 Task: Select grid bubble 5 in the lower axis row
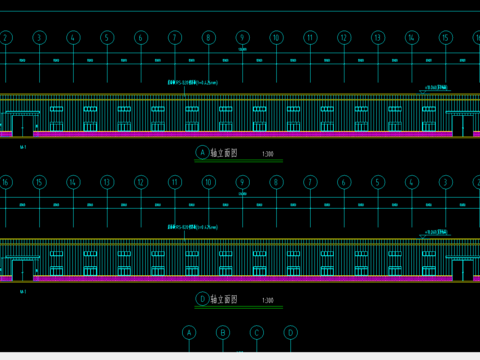(378, 182)
